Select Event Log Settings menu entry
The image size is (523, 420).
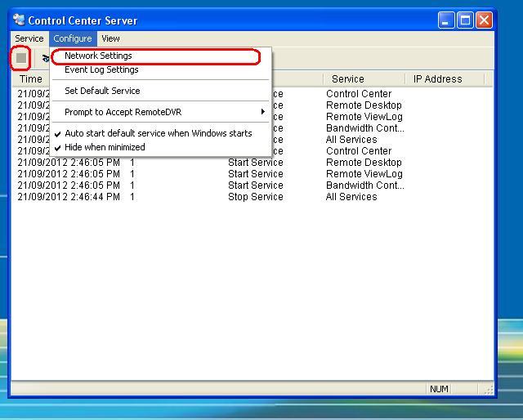(x=161, y=69)
